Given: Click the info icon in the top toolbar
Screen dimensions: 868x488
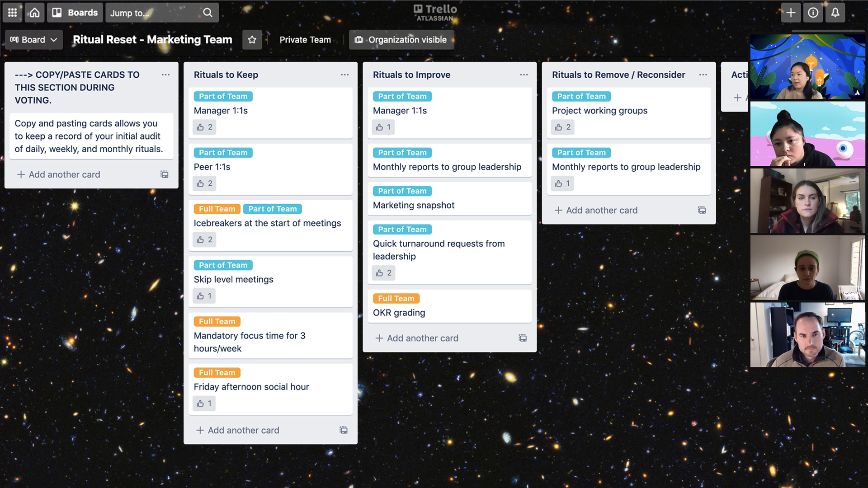Looking at the screenshot, I should click(x=812, y=13).
